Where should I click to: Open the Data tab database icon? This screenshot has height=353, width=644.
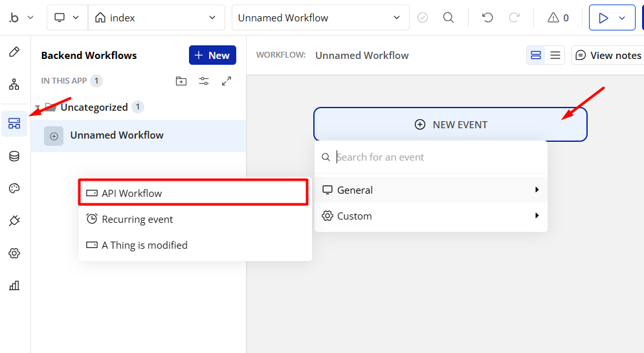click(x=14, y=156)
